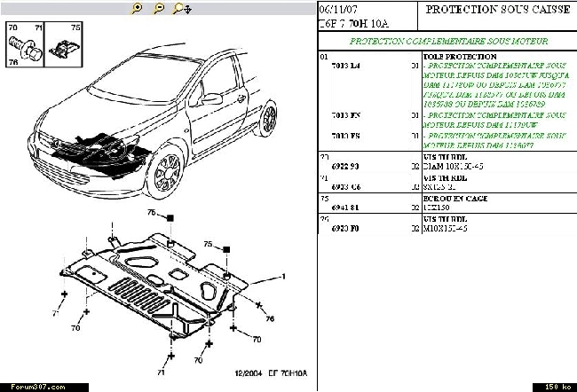
Task: Click the magnifier with move arrows icon
Action: click(180, 9)
